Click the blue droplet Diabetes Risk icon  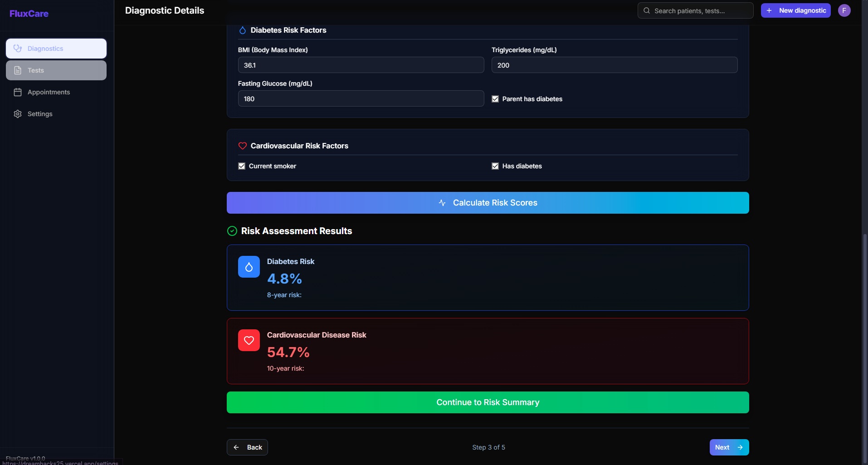coord(249,267)
